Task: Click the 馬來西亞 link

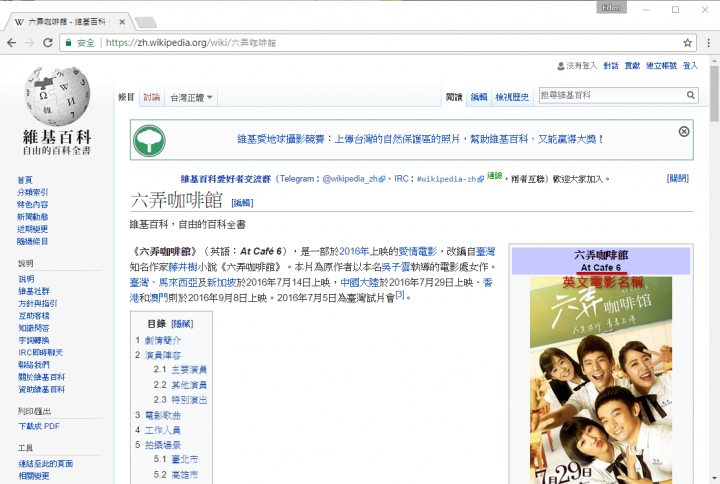Action: click(178, 282)
